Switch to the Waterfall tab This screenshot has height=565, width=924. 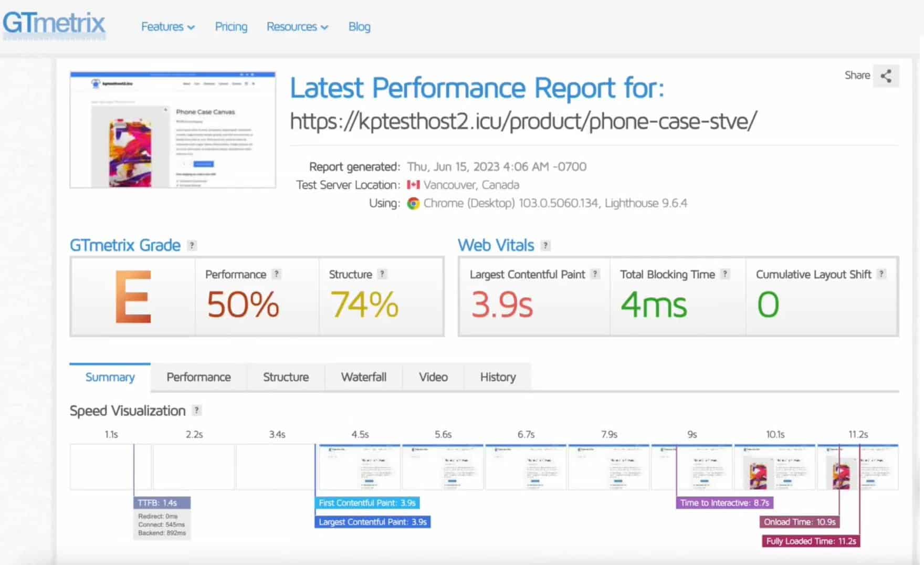coord(363,377)
